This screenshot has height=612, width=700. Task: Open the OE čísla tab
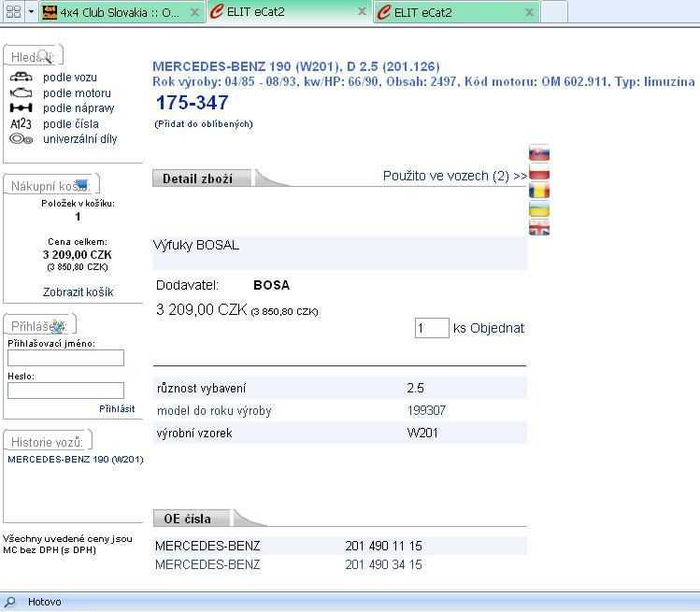(192, 519)
